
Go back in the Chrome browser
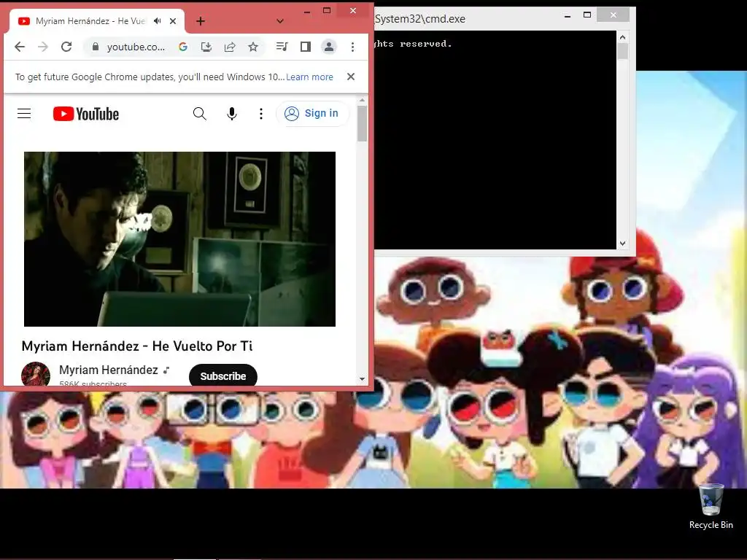(20, 47)
